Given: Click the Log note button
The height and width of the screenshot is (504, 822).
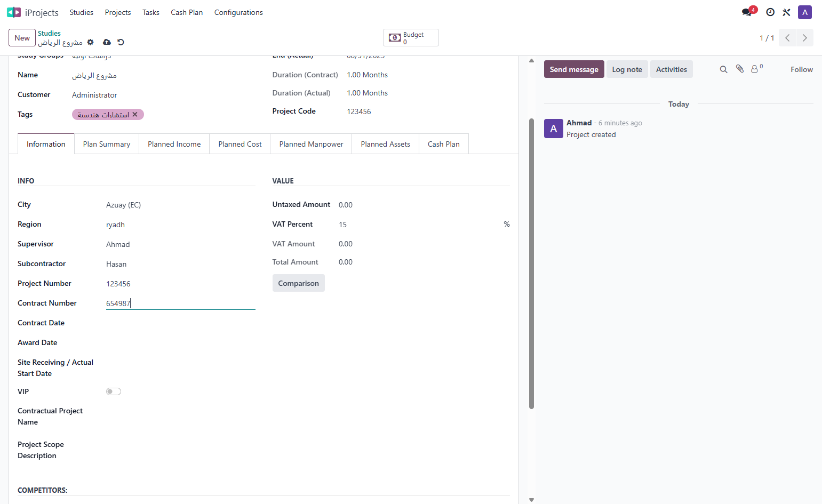Looking at the screenshot, I should click(627, 69).
